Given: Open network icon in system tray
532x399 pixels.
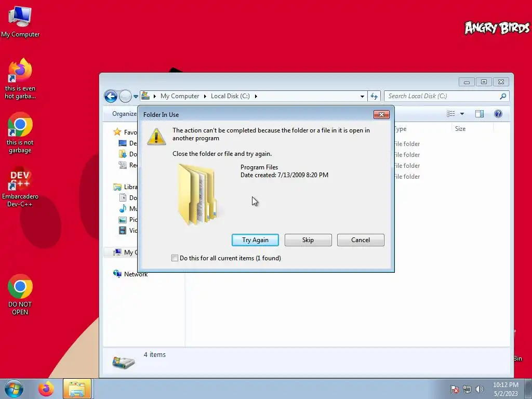Looking at the screenshot, I should coord(467,389).
